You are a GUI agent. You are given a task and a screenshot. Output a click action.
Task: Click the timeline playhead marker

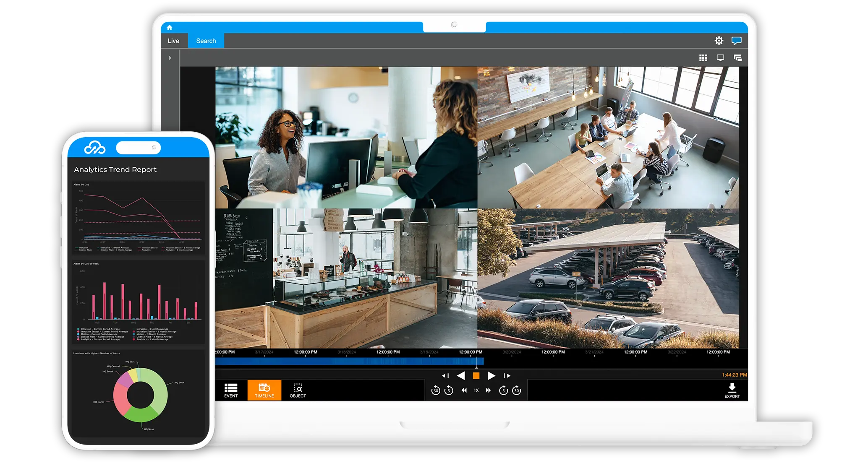[477, 362]
